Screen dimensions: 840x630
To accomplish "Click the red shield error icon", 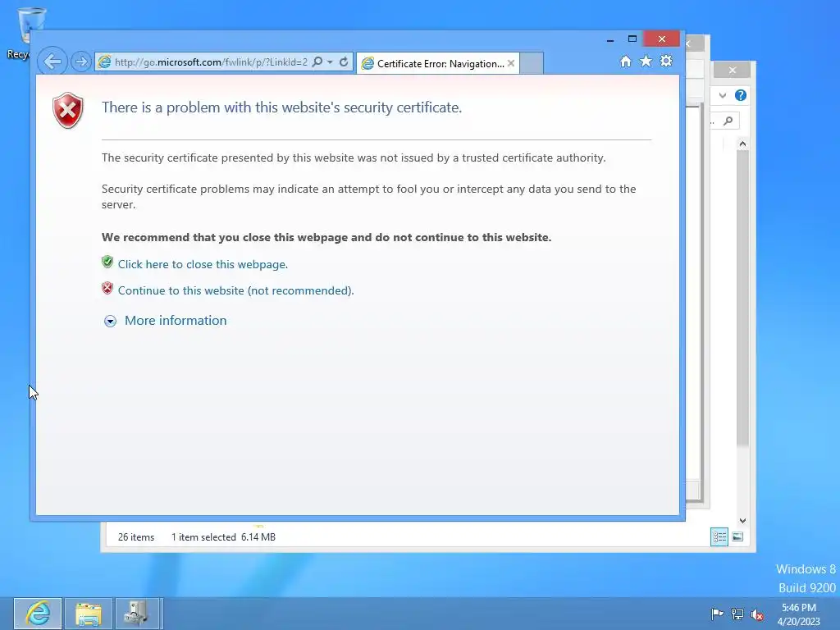I will point(68,111).
